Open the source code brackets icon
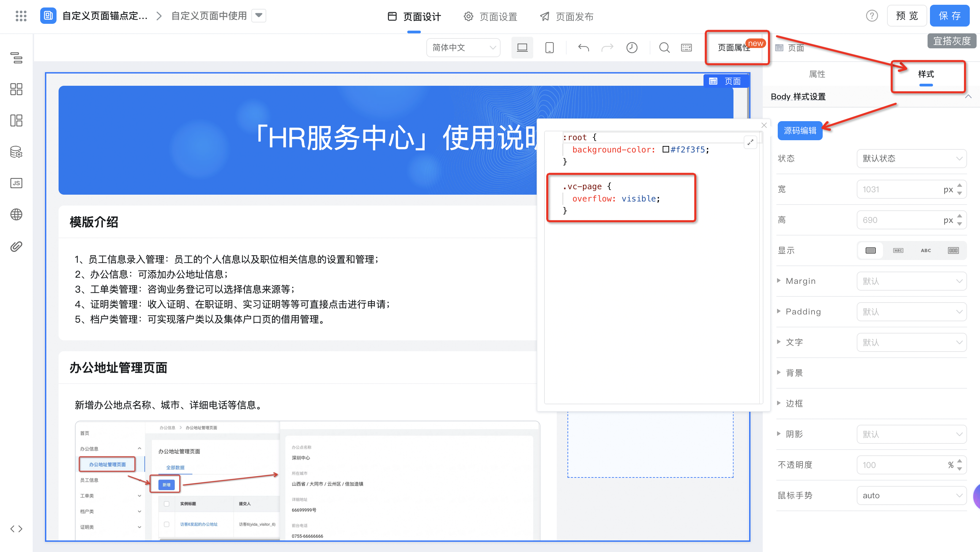This screenshot has width=980, height=552. (x=16, y=529)
